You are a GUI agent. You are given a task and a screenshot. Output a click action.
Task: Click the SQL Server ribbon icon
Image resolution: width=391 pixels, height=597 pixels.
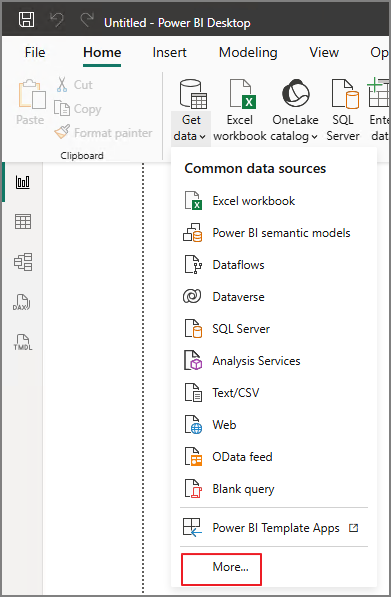point(345,94)
